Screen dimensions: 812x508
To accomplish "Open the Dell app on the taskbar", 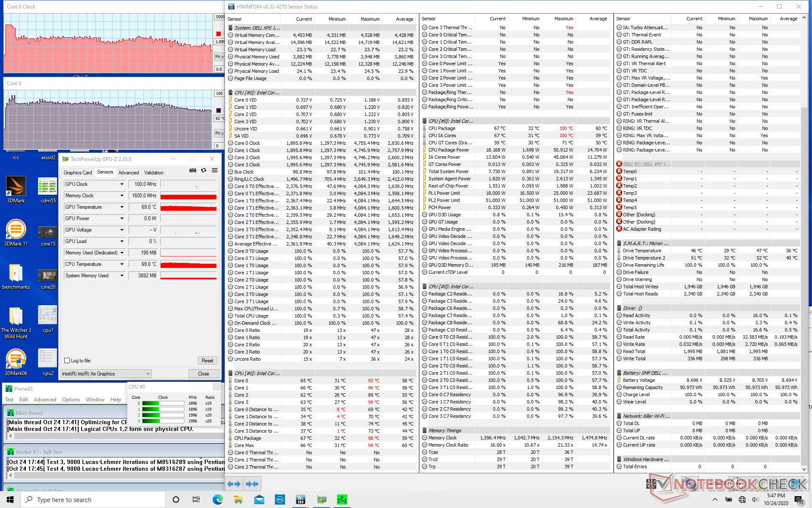I will [280, 500].
